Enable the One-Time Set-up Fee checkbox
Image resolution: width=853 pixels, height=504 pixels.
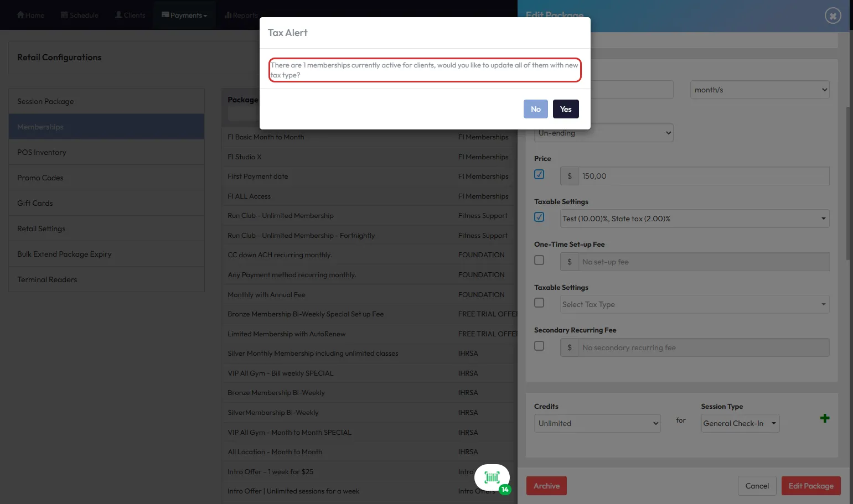[539, 260]
